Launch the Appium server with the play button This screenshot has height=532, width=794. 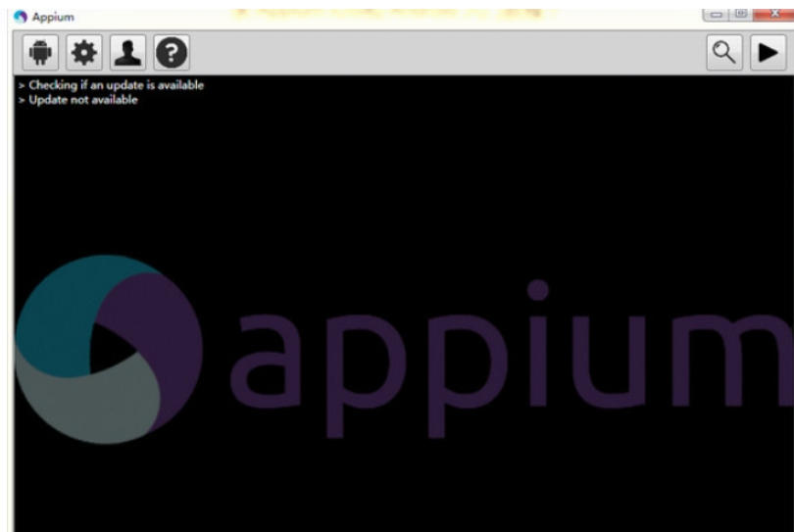pos(768,53)
